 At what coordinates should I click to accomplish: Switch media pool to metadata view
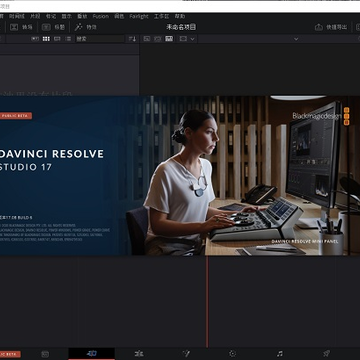pos(35,39)
